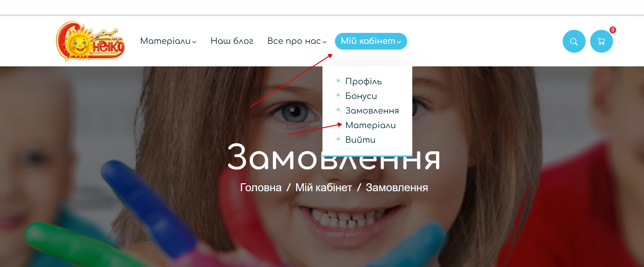Image resolution: width=644 pixels, height=267 pixels.
Task: Click the Sonechko sun logo
Action: [x=90, y=41]
